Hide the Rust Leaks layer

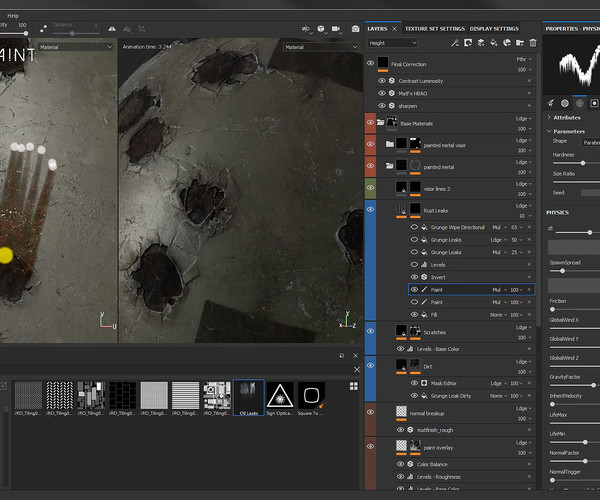370,210
